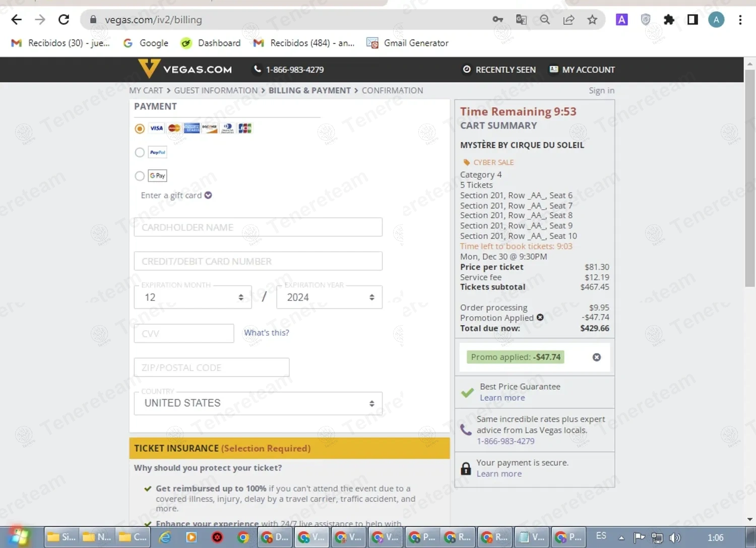Click the share page icon
The image size is (756, 548).
pos(569,20)
